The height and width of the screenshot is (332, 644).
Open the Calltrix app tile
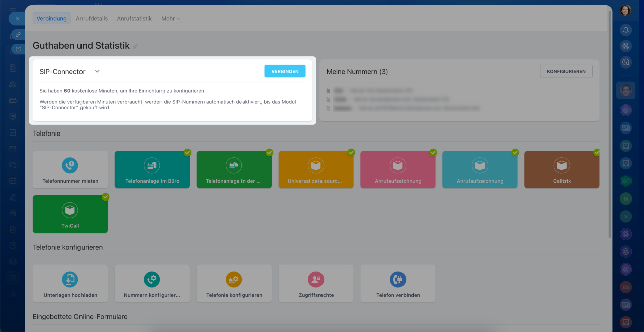[x=561, y=170]
